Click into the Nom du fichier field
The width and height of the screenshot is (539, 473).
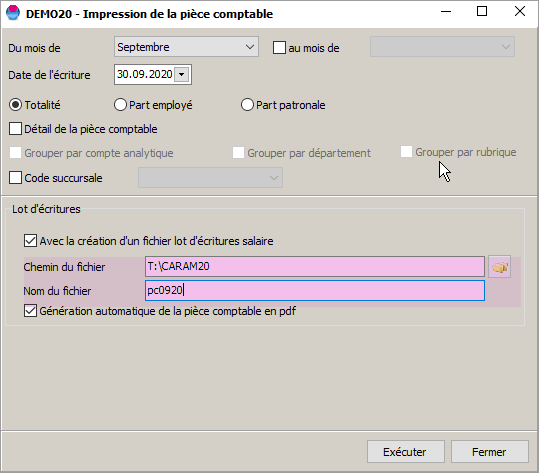coord(315,290)
